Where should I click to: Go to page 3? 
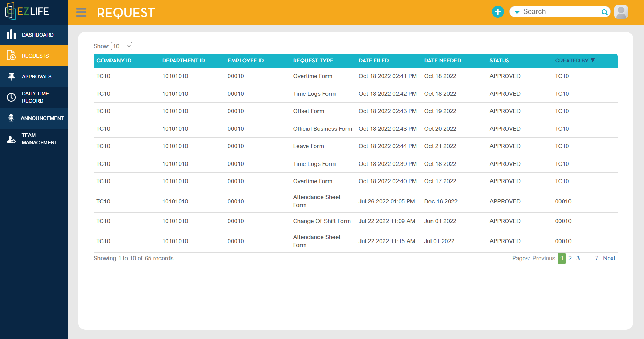[x=578, y=258]
